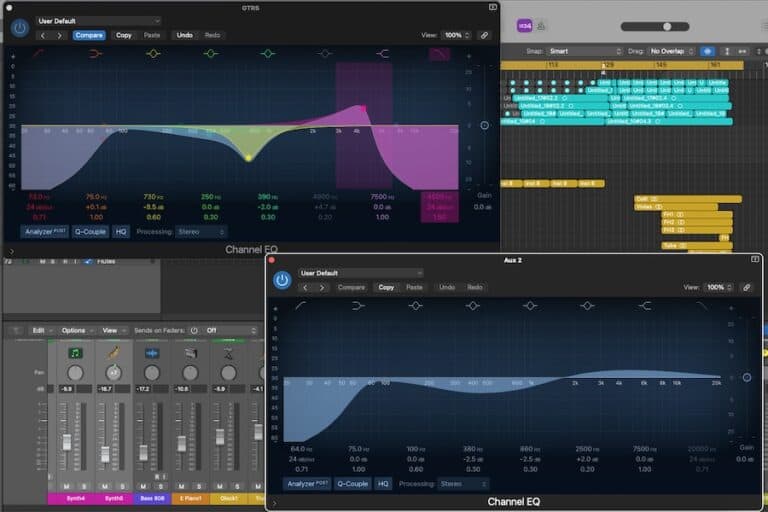Toggle the high shelf band in GTRS EQ

tap(383, 53)
